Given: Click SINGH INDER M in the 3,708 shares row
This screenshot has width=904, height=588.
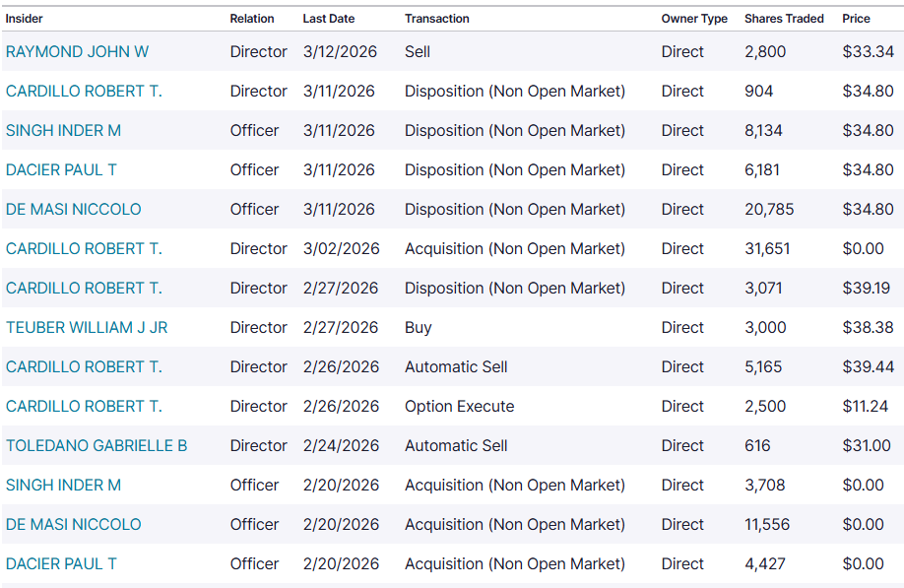Looking at the screenshot, I should point(63,485).
